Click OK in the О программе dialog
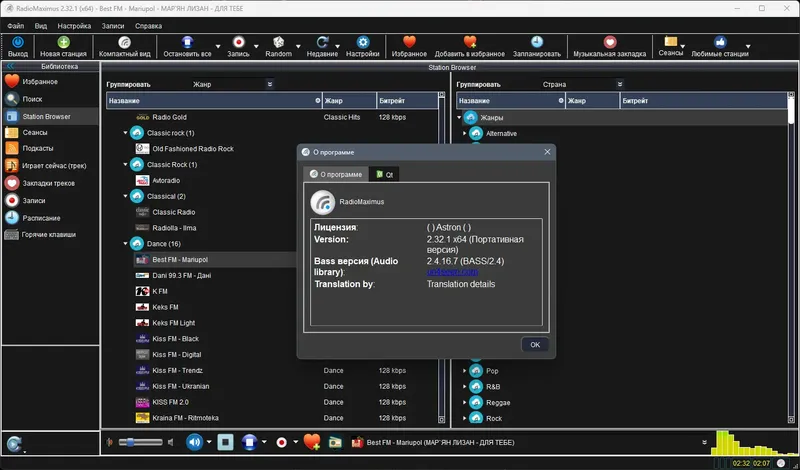The image size is (800, 470). pos(535,344)
